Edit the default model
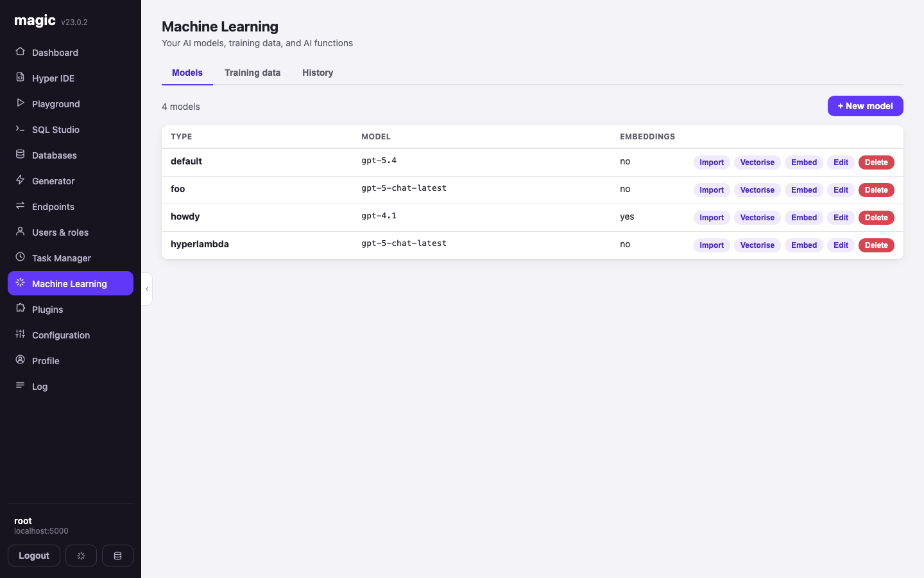Screen dimensions: 924x578 841,162
